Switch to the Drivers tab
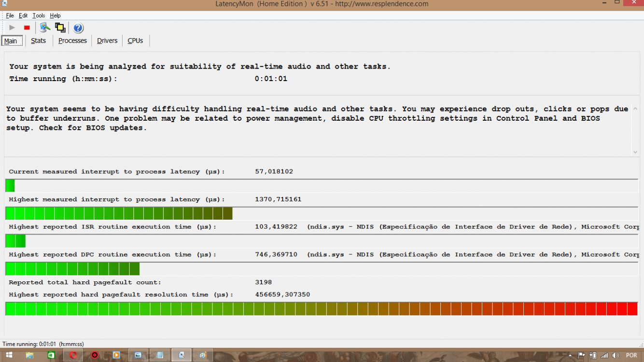This screenshot has height=362, width=644. tap(107, 41)
